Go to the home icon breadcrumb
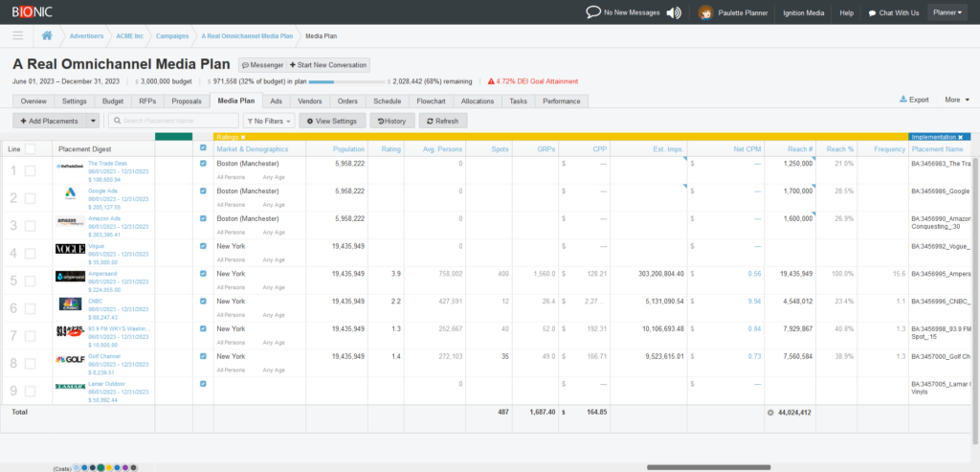Screen dimensions: 980x472 coord(47,35)
